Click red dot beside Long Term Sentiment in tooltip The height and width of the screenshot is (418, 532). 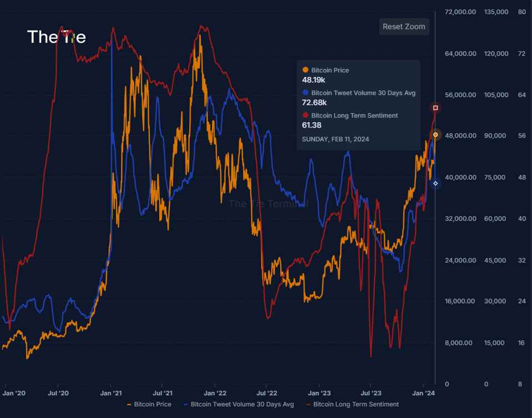point(305,115)
